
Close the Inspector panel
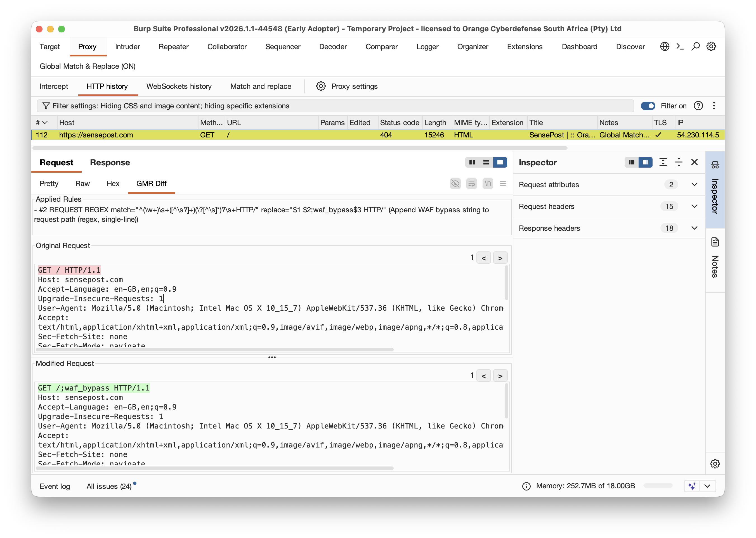[x=694, y=162]
